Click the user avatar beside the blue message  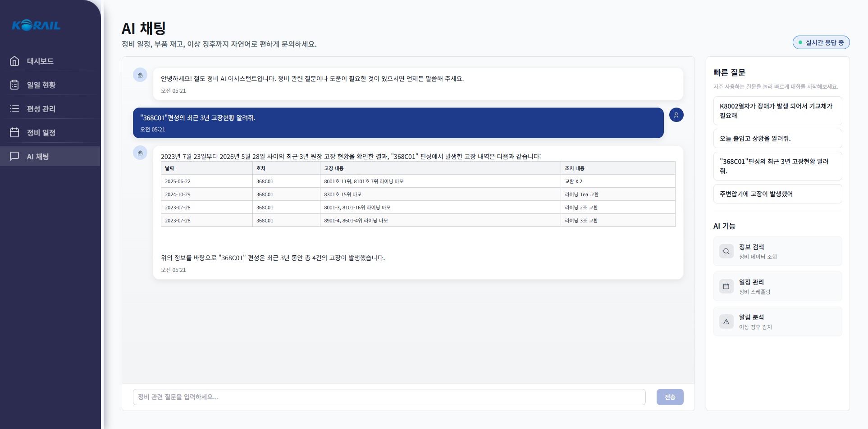coord(676,115)
